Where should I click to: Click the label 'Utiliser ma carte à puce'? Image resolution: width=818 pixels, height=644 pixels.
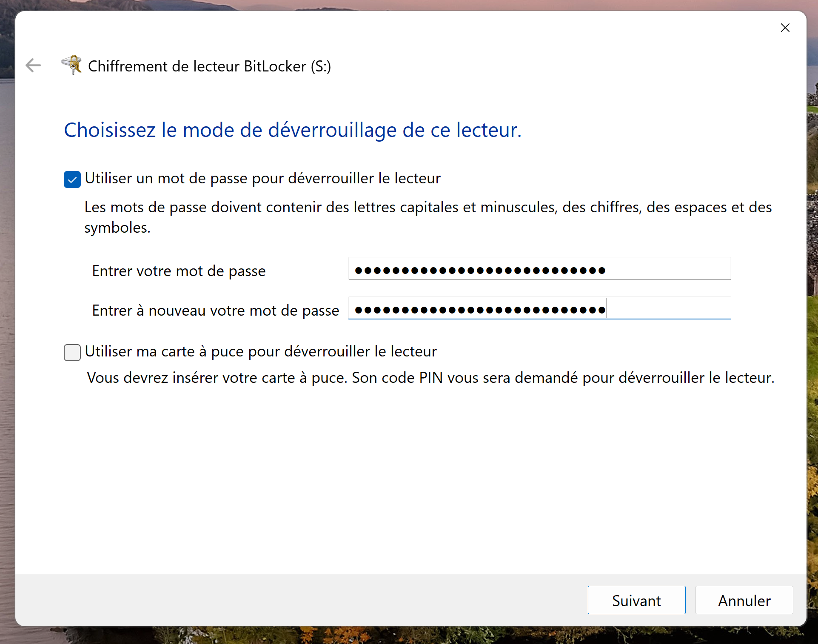pos(260,351)
